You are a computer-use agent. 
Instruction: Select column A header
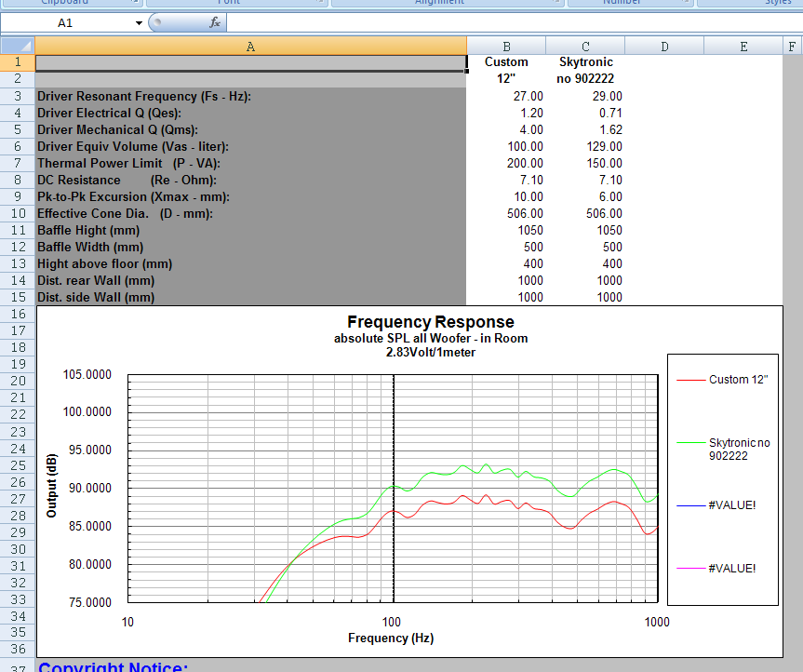pos(250,47)
